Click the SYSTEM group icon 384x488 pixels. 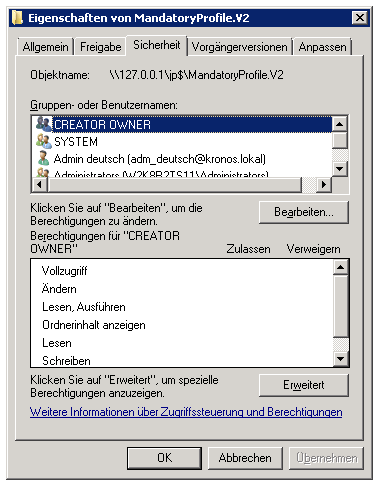pos(44,141)
